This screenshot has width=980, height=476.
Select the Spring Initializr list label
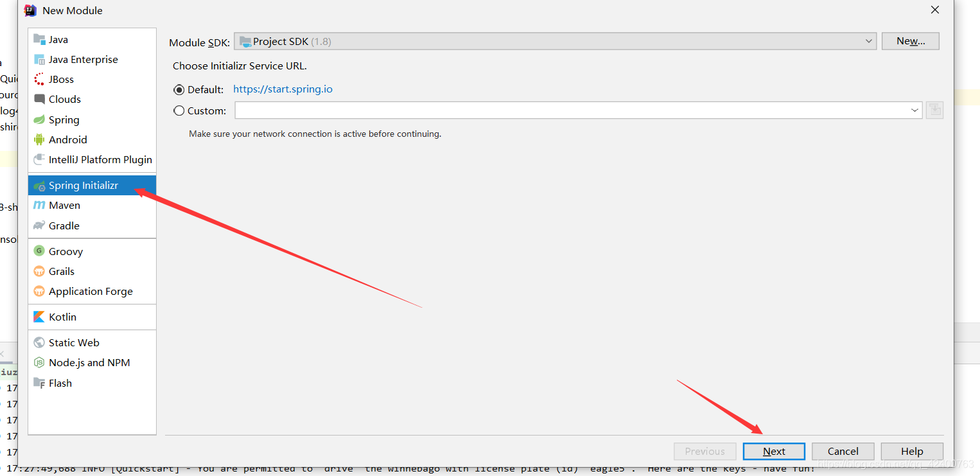83,186
